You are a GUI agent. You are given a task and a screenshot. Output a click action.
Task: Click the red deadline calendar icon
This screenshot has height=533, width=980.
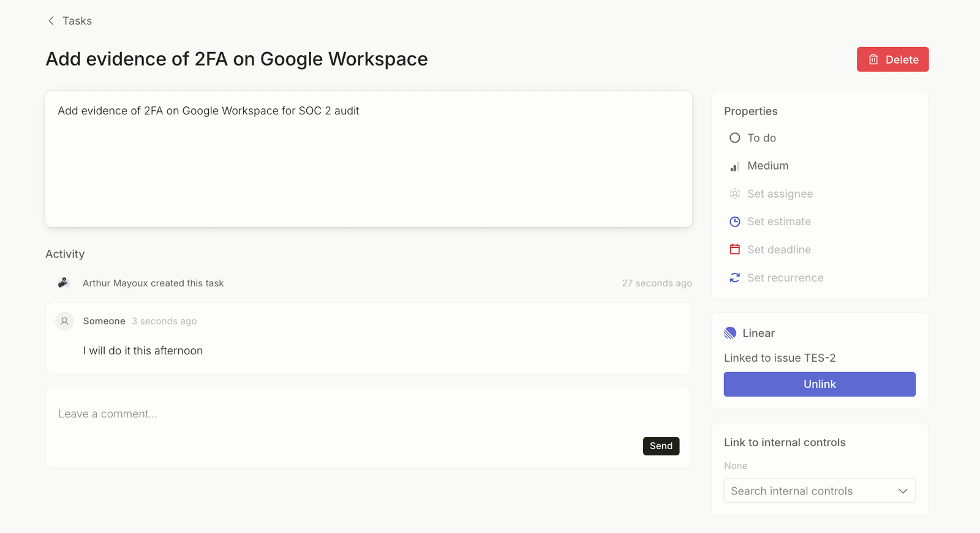pyautogui.click(x=735, y=249)
